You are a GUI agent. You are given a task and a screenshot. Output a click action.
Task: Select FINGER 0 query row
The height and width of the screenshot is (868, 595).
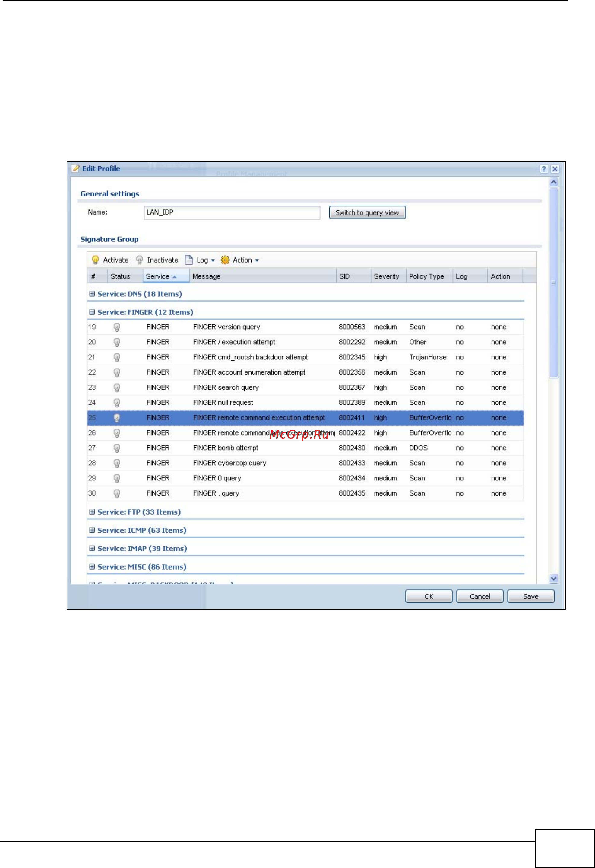305,478
